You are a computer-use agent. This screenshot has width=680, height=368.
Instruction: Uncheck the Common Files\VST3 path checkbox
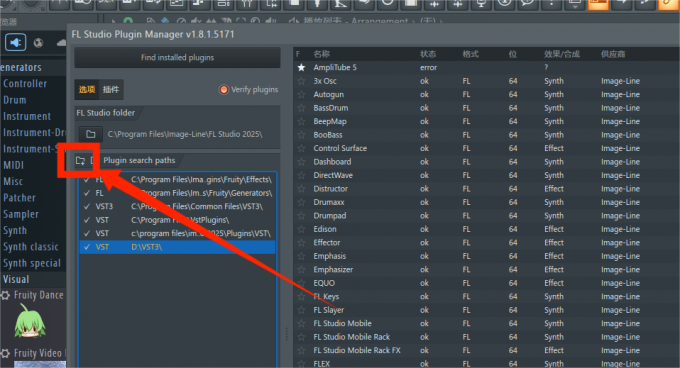pos(87,206)
